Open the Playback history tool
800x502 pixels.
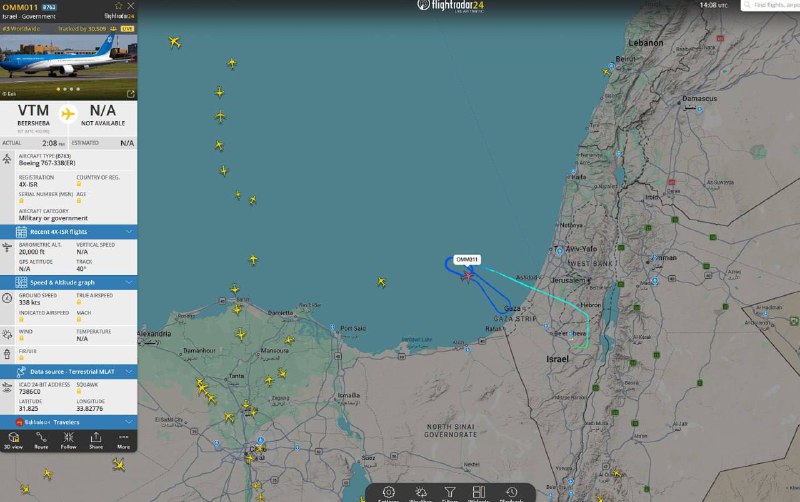coord(511,493)
